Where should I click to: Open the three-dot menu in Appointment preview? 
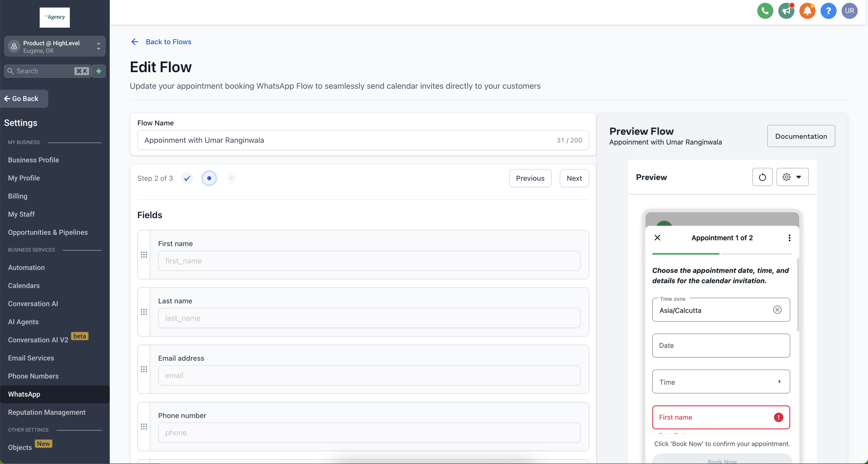pyautogui.click(x=789, y=238)
